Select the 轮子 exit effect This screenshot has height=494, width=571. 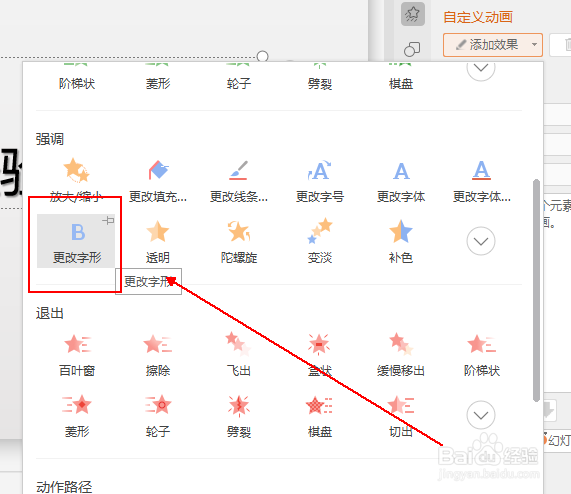[x=158, y=416]
